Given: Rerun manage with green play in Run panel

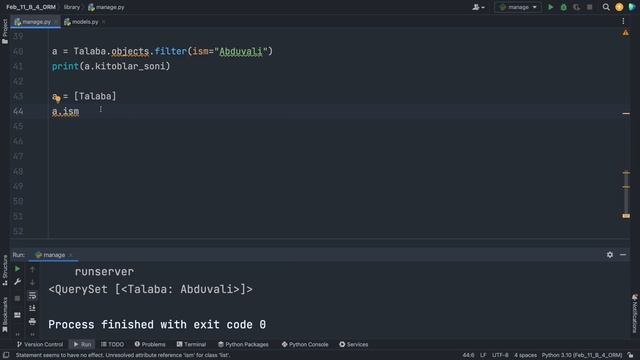Looking at the screenshot, I should (x=18, y=269).
